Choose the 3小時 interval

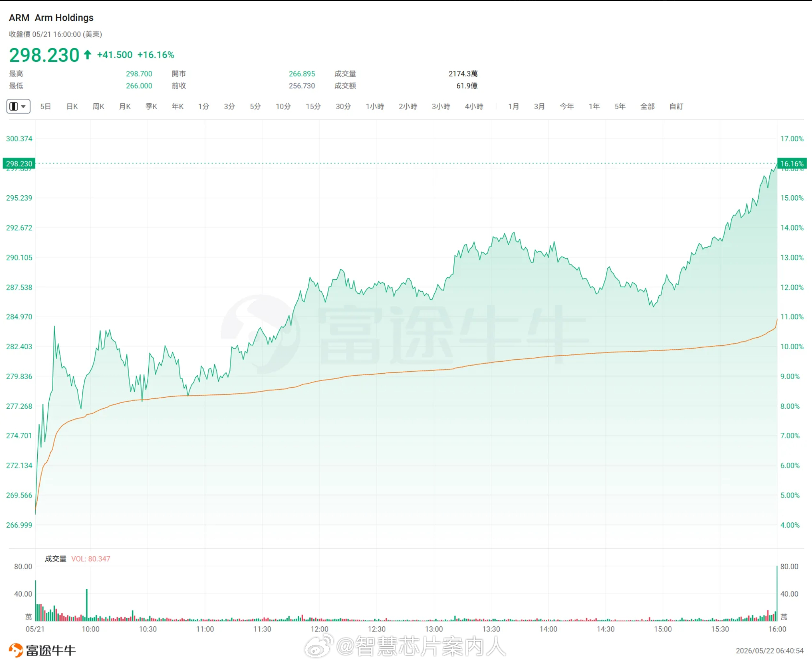(x=441, y=106)
